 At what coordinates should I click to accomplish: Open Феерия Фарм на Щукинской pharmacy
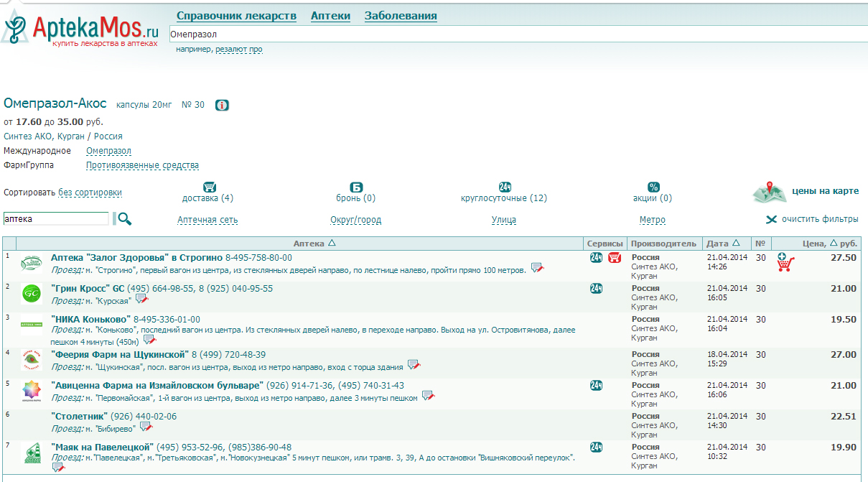120,354
